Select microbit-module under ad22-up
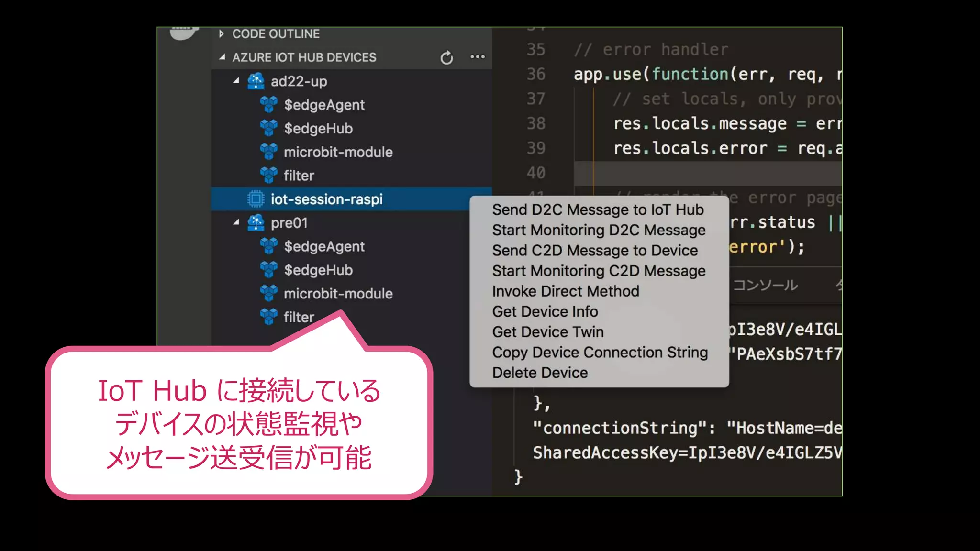This screenshot has height=551, width=980. pyautogui.click(x=338, y=152)
